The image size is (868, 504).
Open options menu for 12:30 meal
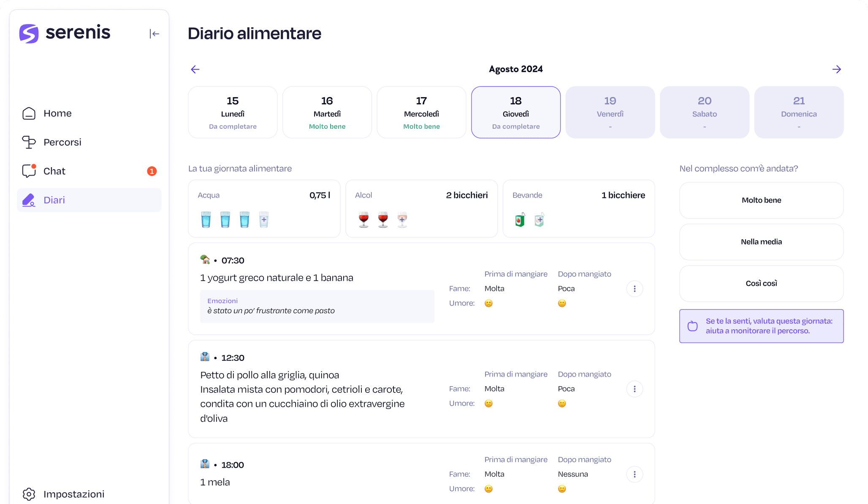pyautogui.click(x=635, y=389)
